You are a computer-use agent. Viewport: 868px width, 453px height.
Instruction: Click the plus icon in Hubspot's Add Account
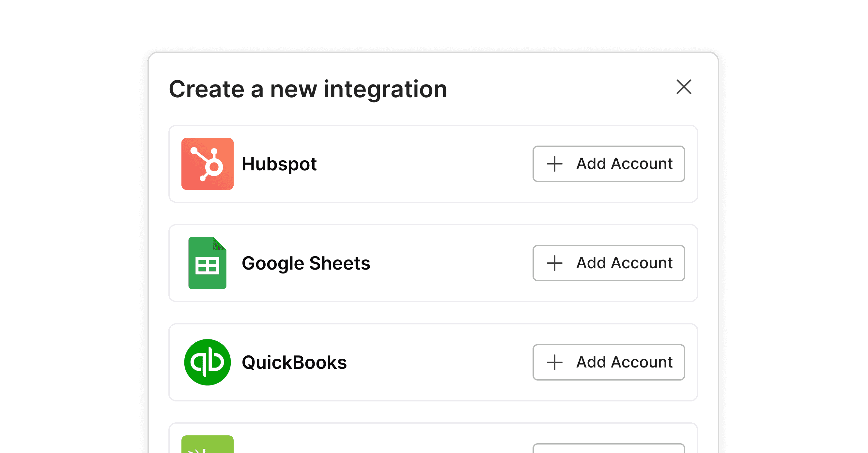[x=555, y=164]
